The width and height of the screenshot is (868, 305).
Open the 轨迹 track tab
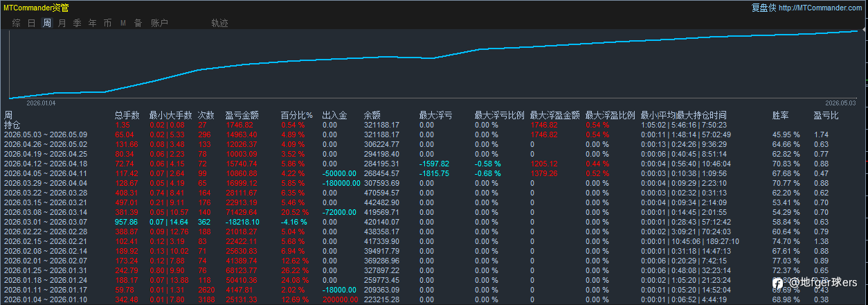[220, 23]
